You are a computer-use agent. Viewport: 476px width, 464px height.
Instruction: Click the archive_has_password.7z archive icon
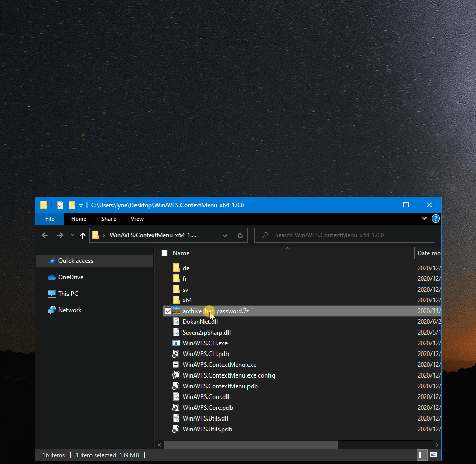(x=176, y=311)
